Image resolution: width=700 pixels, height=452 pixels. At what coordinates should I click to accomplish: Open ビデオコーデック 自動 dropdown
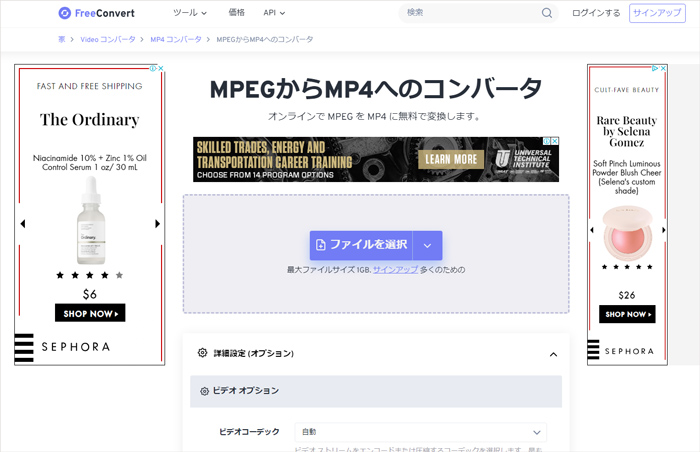(x=421, y=432)
